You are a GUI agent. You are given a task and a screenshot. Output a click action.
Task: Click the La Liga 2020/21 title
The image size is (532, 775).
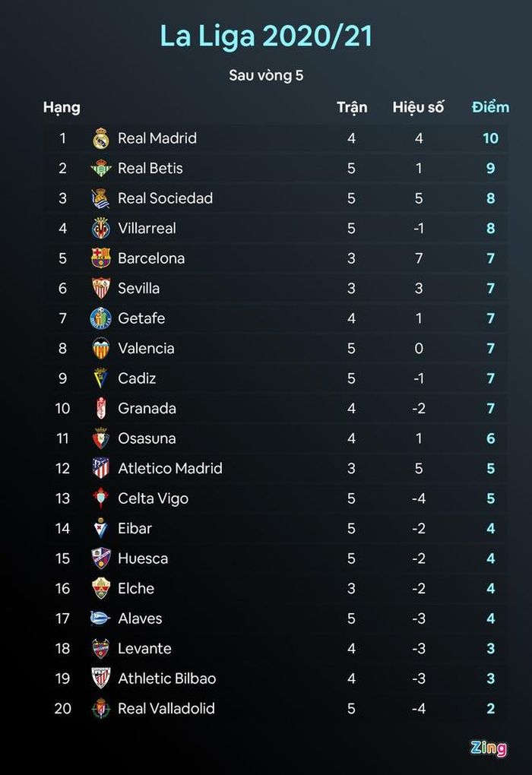point(266,36)
